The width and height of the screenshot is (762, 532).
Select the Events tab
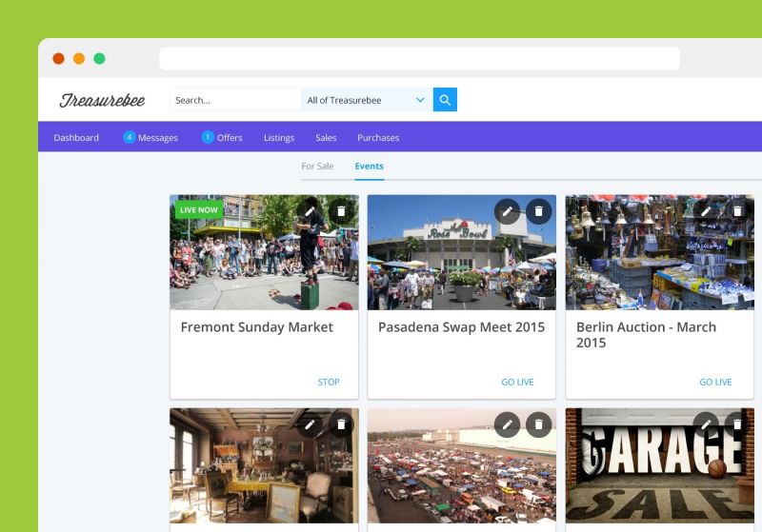pos(369,167)
